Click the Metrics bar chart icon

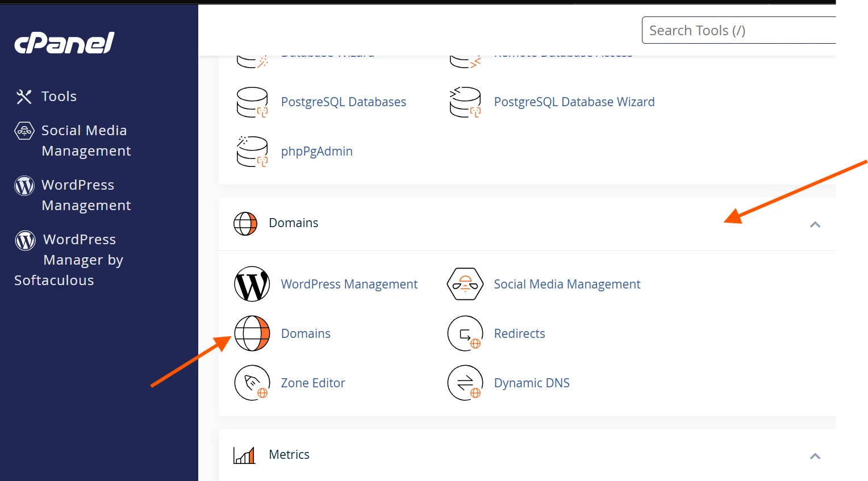pos(244,455)
